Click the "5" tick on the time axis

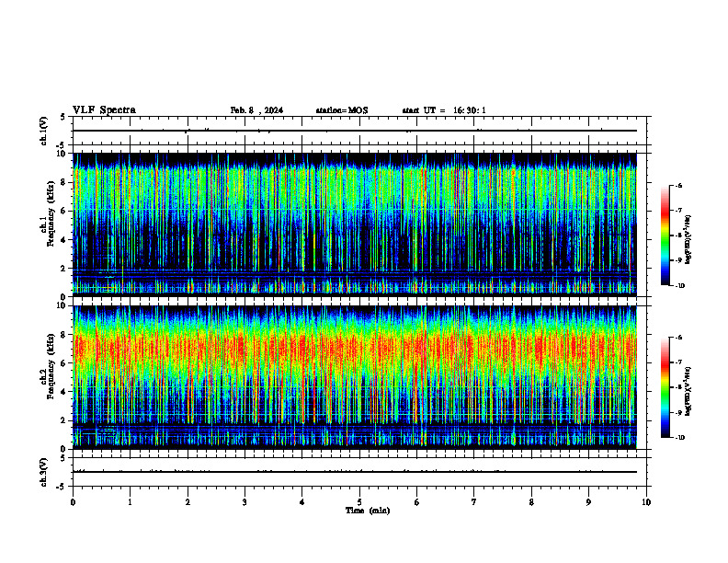[x=359, y=502]
